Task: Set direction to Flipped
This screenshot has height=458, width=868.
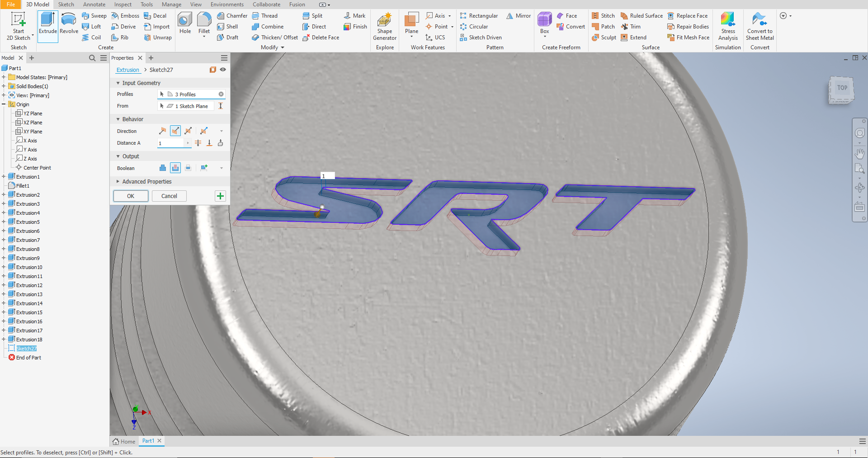Action: [x=175, y=131]
